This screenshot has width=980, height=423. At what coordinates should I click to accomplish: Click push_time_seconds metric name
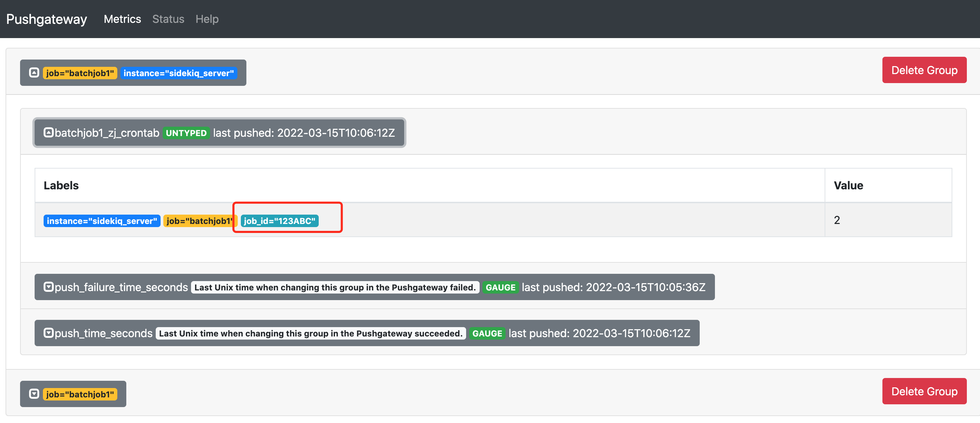tap(103, 333)
